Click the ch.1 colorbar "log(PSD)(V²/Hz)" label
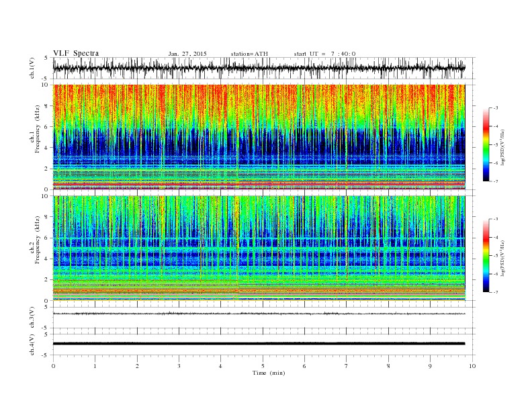This screenshot has width=532, height=411. click(503, 147)
